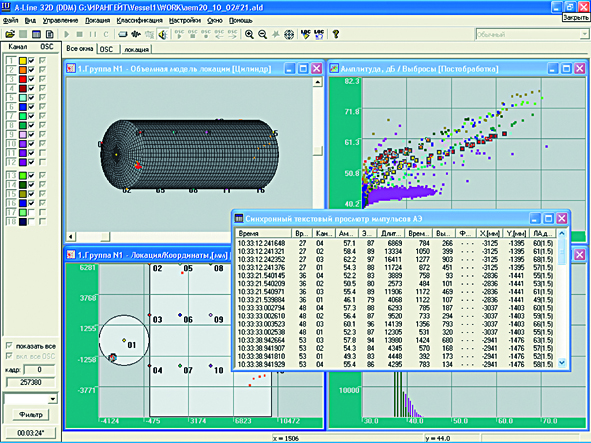Click the second LOC location icon
Viewport: 591px width, 443px height.
pyautogui.click(x=319, y=34)
